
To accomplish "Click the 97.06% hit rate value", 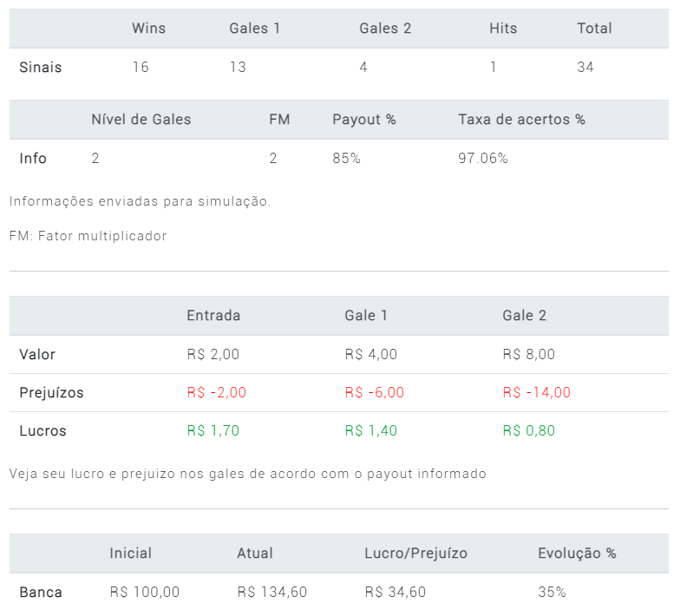I will coord(482,158).
